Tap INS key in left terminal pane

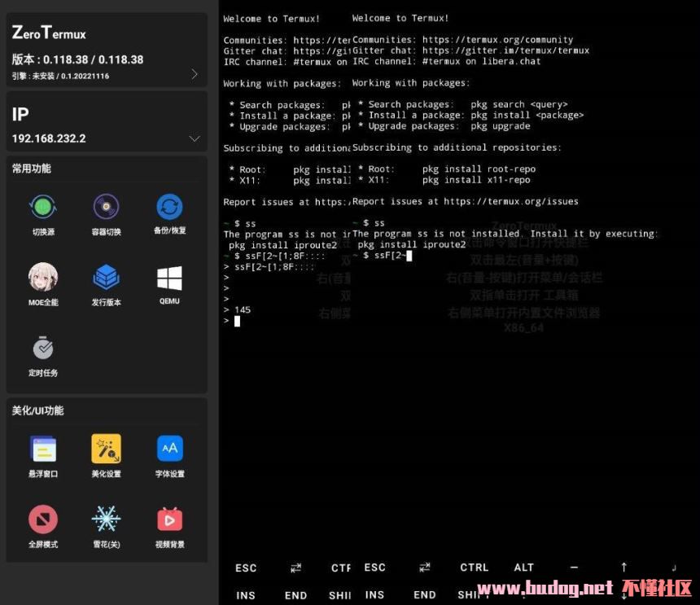point(246,595)
